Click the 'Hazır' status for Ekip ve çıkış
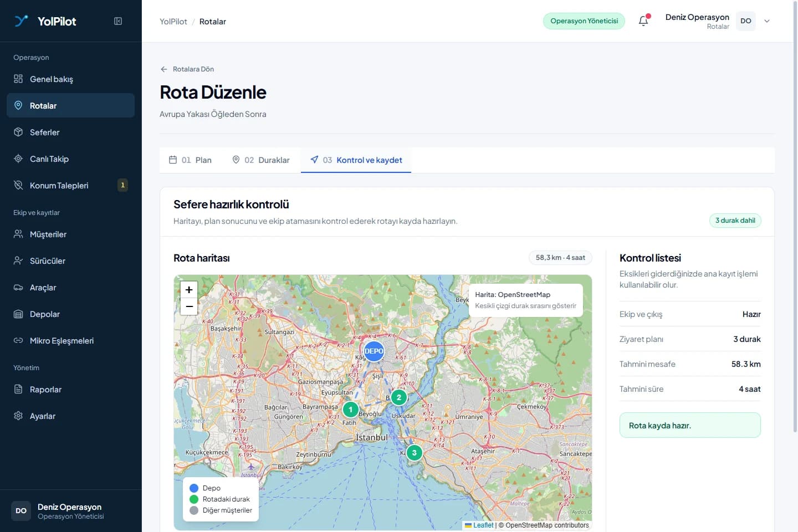 pyautogui.click(x=751, y=314)
